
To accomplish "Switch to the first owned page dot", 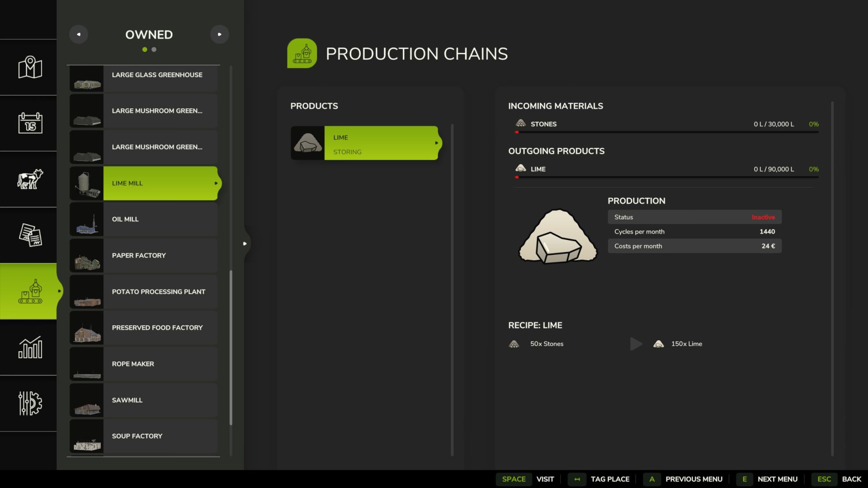I will click(145, 50).
